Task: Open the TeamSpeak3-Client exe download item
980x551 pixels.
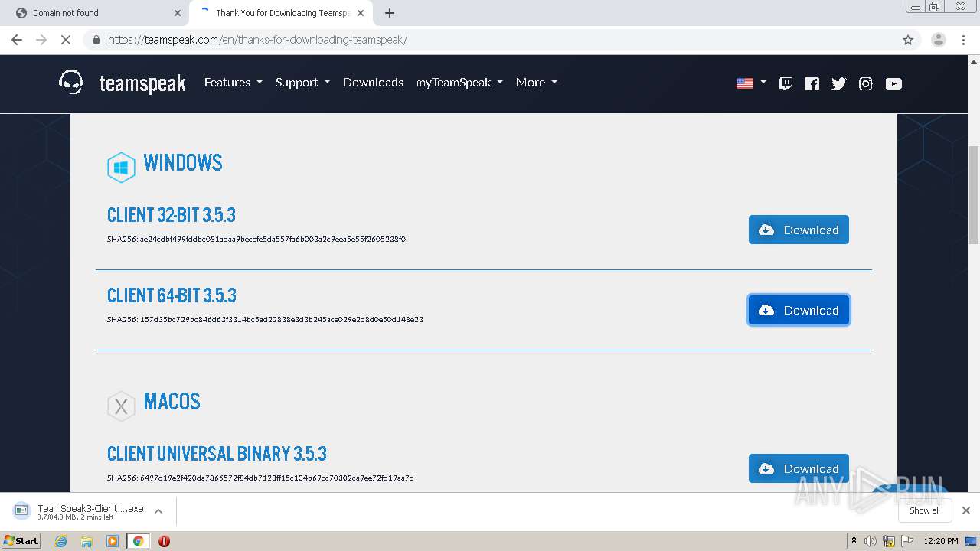Action: point(79,511)
